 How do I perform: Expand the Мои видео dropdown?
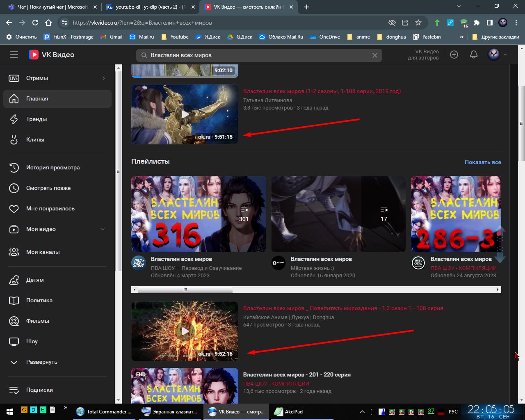(x=103, y=229)
